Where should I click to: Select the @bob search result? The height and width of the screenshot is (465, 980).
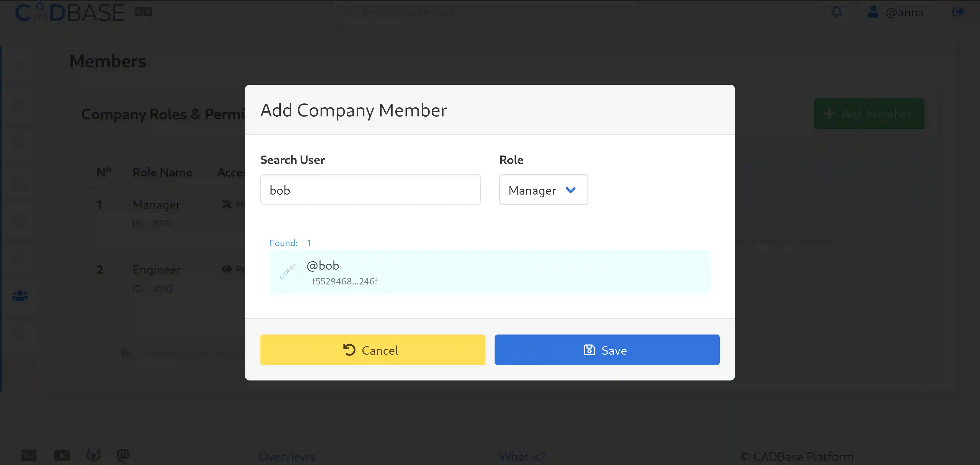(490, 272)
